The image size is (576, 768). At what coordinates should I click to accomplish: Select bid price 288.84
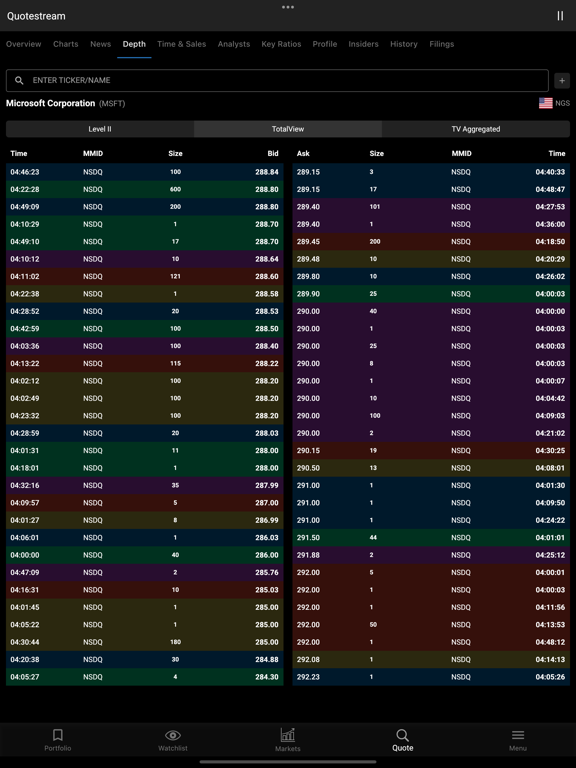[x=267, y=172]
